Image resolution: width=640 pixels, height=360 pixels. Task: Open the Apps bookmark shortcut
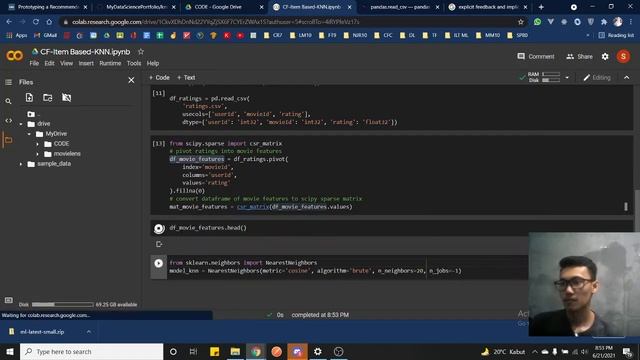(x=17, y=36)
